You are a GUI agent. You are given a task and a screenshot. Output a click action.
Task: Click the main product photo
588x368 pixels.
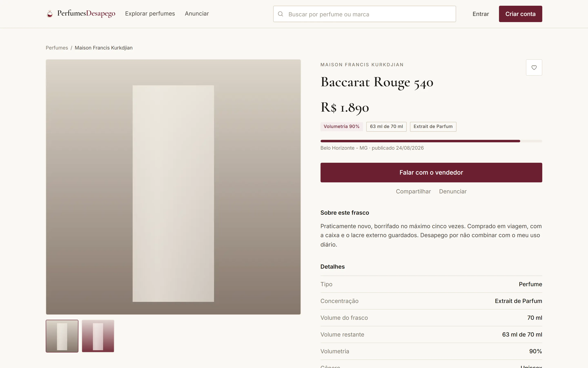point(173,187)
